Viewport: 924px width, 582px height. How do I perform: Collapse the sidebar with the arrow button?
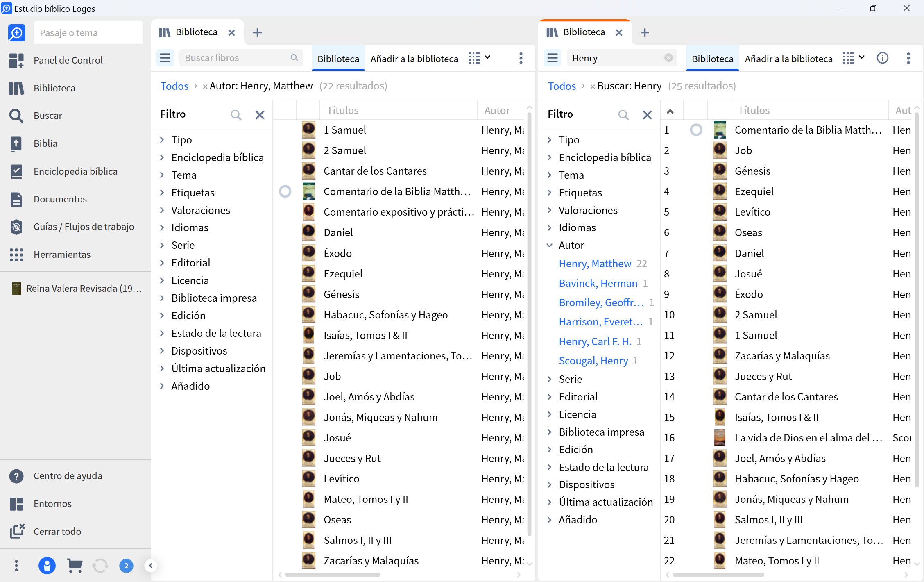(x=151, y=566)
